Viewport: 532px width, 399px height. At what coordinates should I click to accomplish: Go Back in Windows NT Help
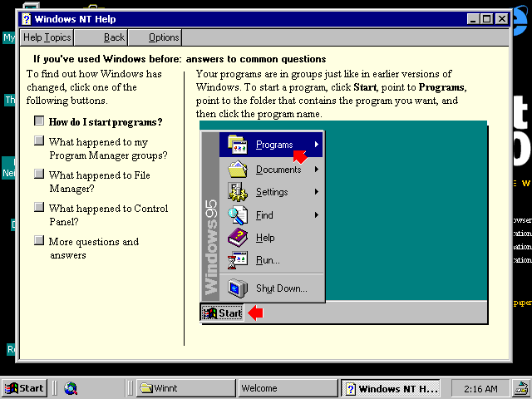(101, 37)
